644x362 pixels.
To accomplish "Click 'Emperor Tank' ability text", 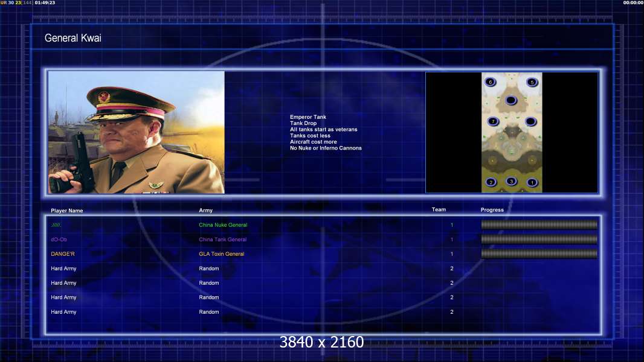I will point(308,117).
